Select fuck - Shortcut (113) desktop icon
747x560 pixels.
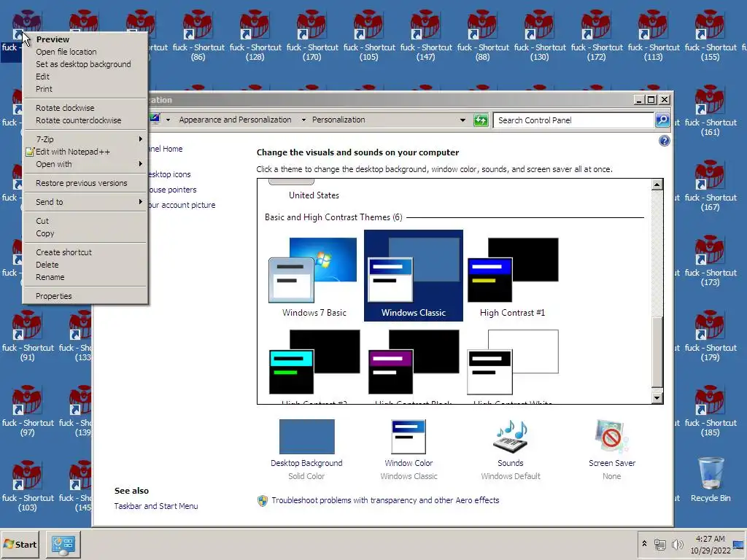coord(653,36)
